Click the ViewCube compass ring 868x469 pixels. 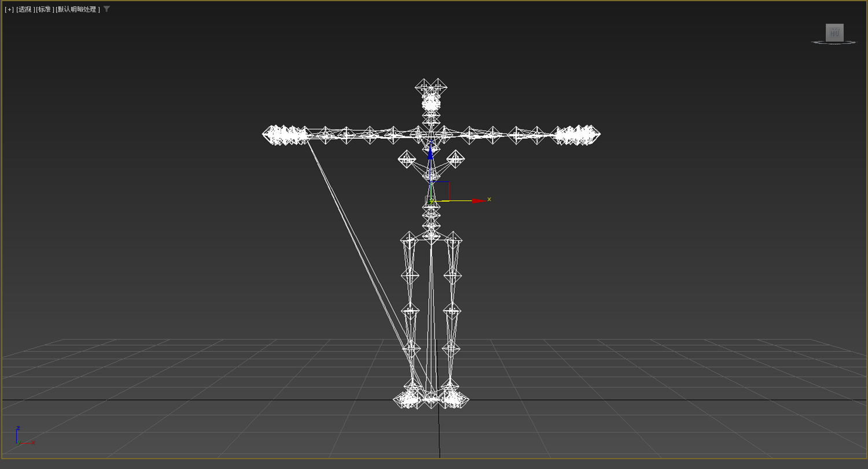(x=834, y=43)
